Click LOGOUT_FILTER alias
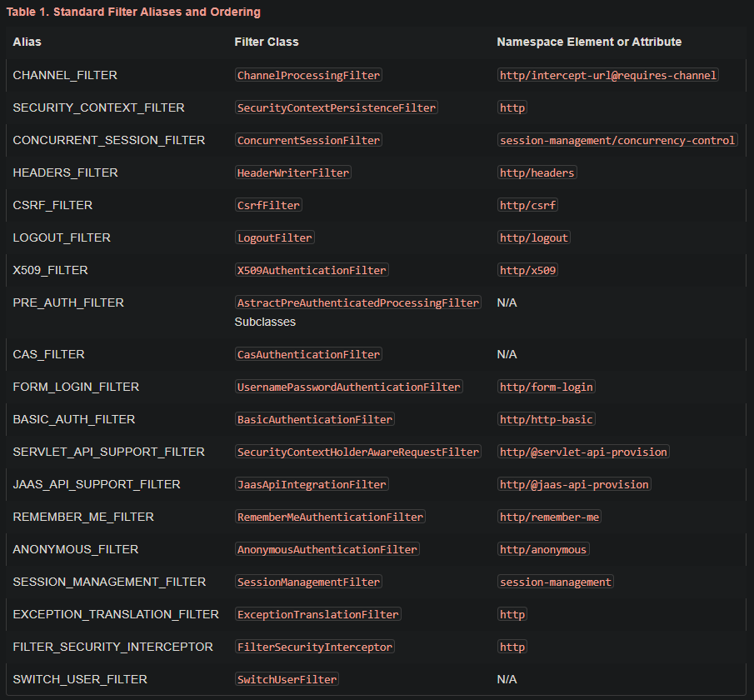The image size is (754, 700). 62,237
